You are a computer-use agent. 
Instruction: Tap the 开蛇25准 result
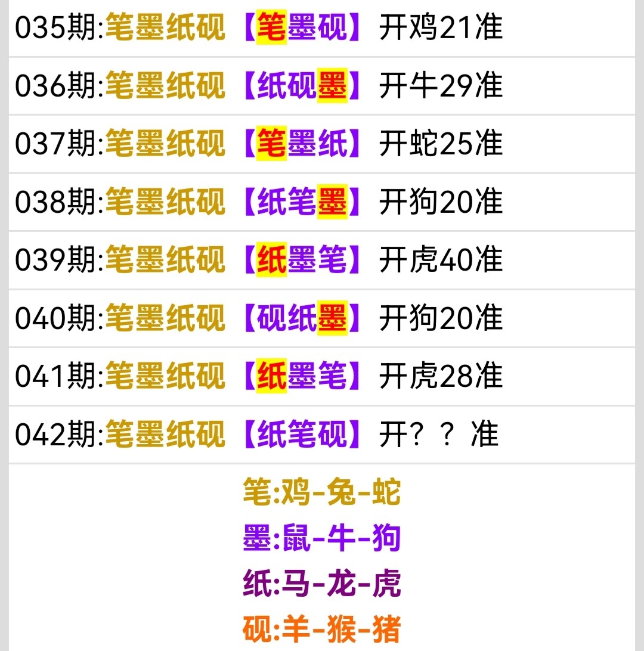(x=441, y=144)
